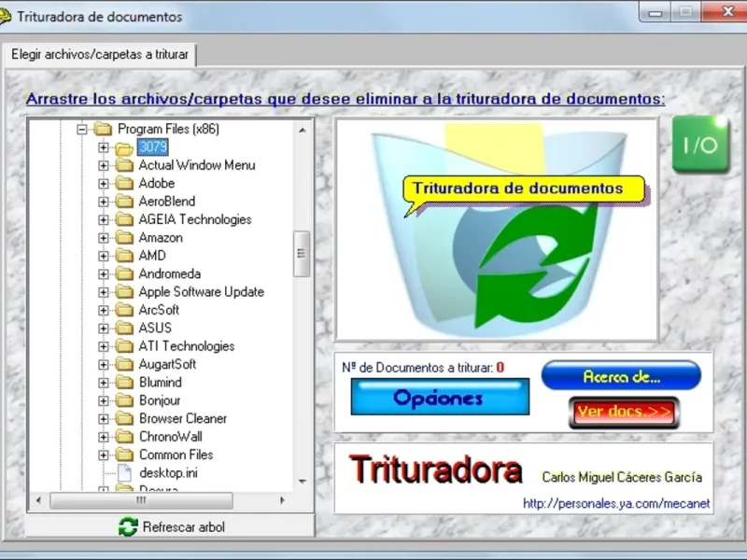Expand the Actual Window Menu folder
Viewport: 747px width, 560px height.
coord(103,166)
